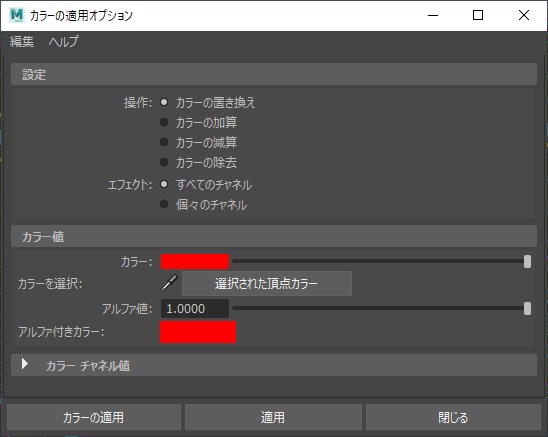Viewport: 548px width, 437px height.
Task: Switch effect to 個々のチャネル
Action: click(x=164, y=204)
